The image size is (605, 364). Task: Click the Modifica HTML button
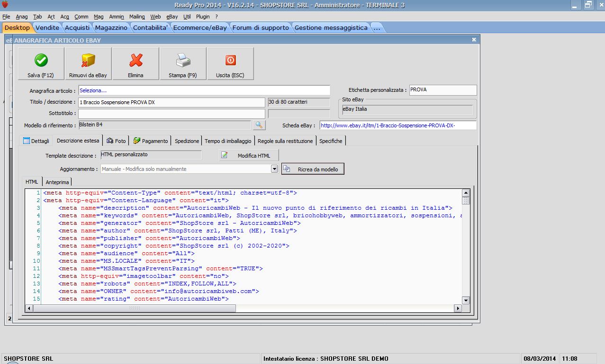coord(249,156)
